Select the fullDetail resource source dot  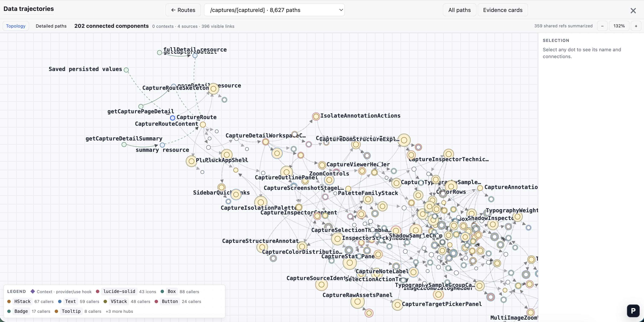click(159, 53)
